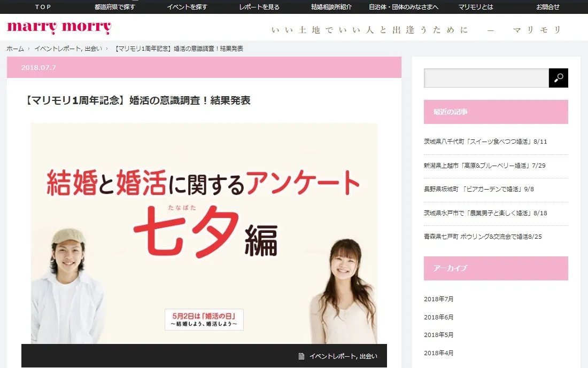The image size is (588, 368).
Task: Open the 2018年5月 archive link
Action: click(x=438, y=335)
